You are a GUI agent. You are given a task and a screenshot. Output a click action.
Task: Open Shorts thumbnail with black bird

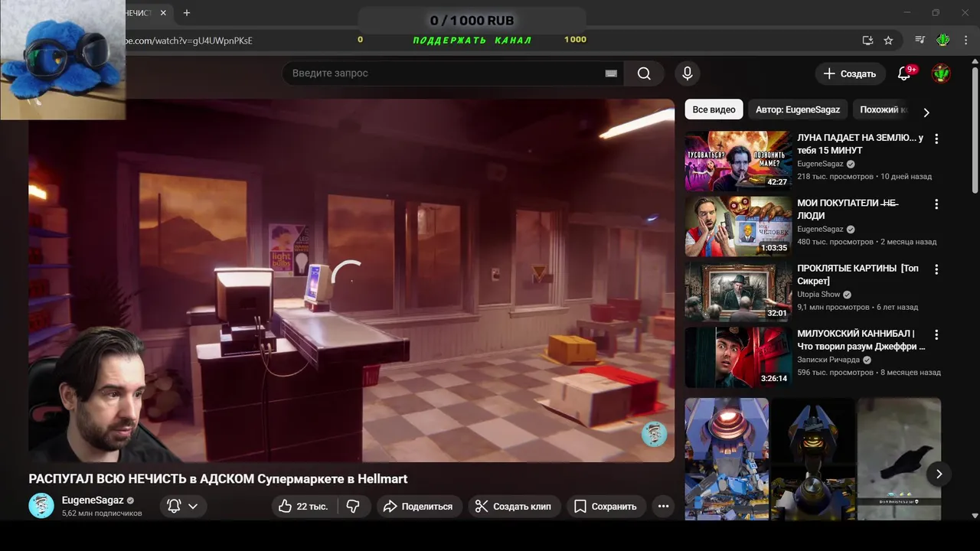[899, 459]
